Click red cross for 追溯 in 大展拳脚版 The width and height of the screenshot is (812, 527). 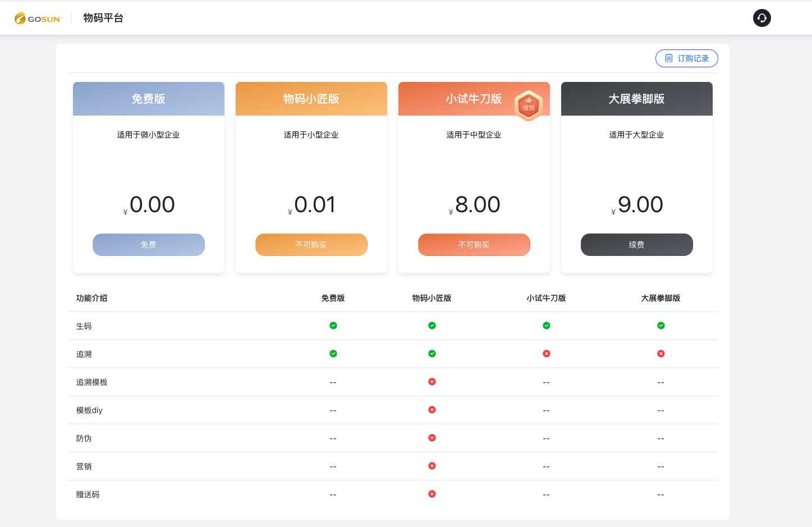[661, 354]
